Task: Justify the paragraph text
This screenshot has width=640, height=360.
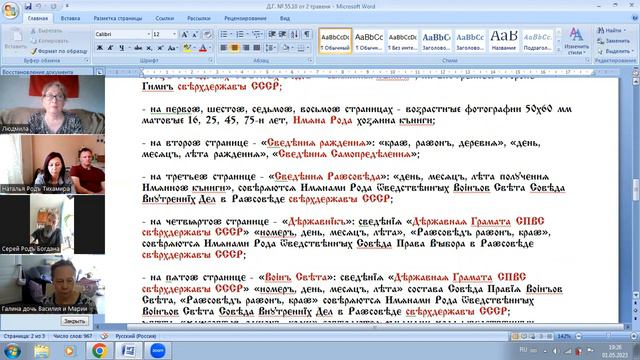Action: click(x=257, y=48)
